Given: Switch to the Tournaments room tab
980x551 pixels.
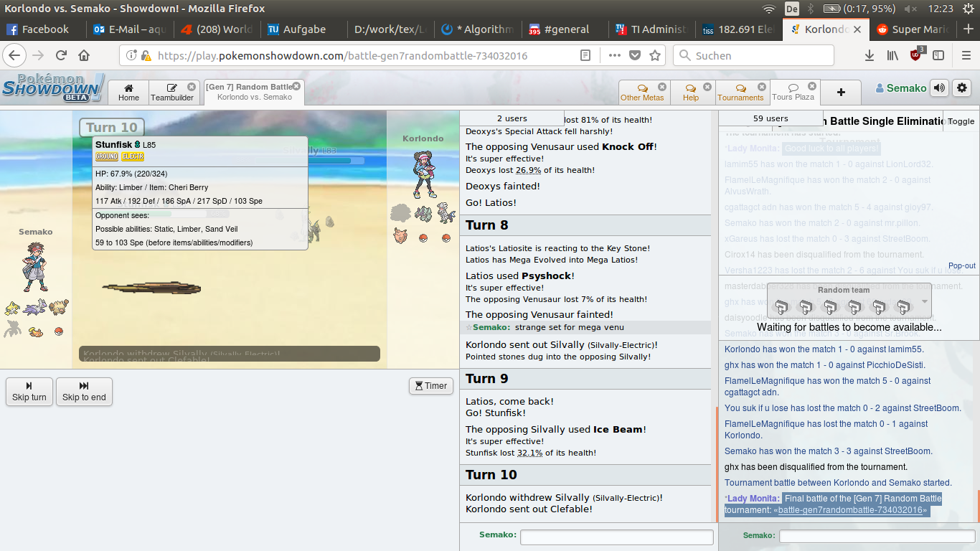Looking at the screenshot, I should 740,93.
